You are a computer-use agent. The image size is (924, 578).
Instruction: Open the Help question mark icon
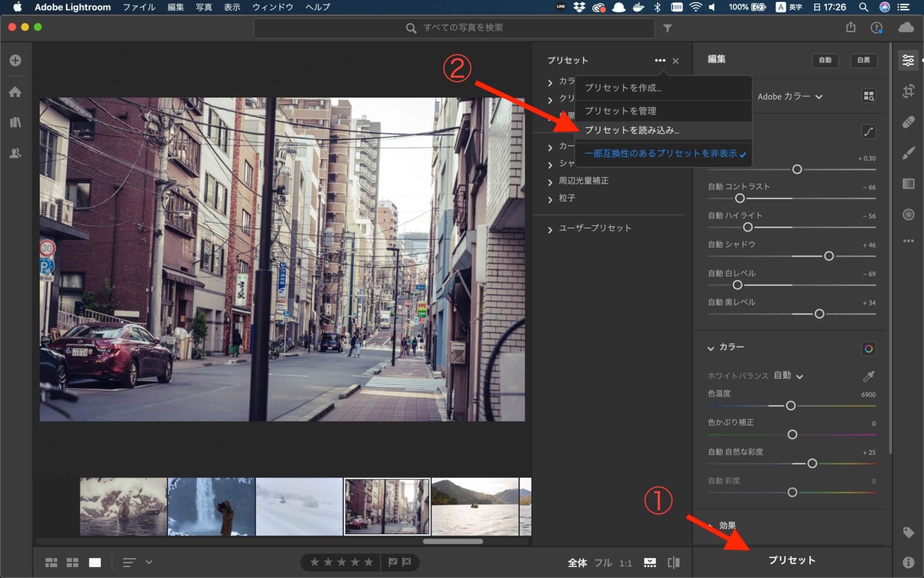[876, 28]
